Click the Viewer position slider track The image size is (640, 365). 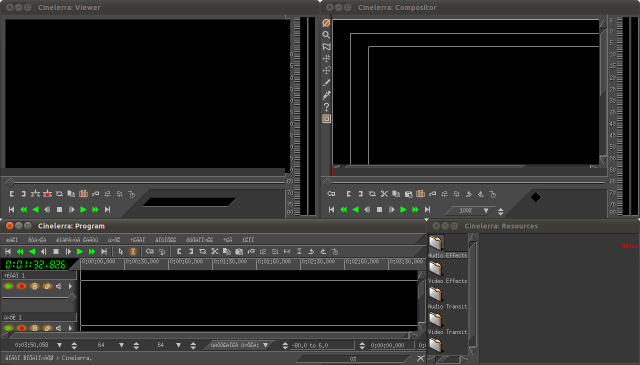(147, 182)
